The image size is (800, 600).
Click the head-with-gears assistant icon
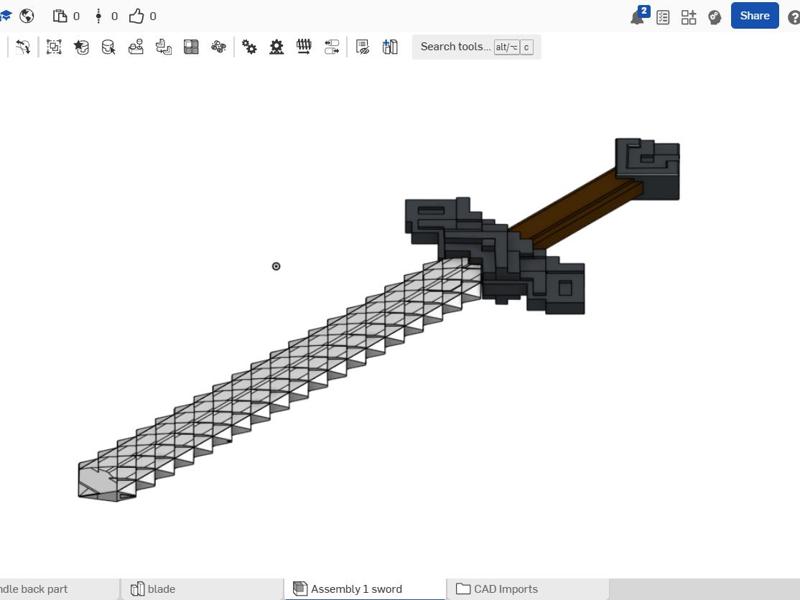[715, 17]
